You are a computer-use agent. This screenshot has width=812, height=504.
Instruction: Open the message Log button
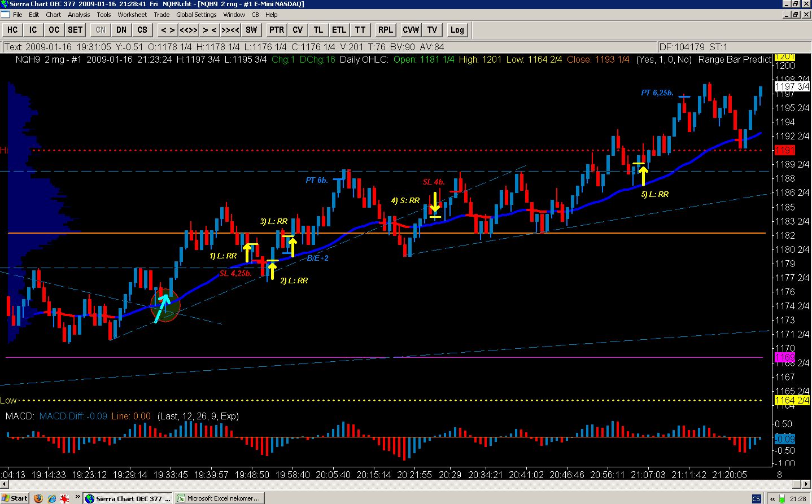pyautogui.click(x=457, y=30)
